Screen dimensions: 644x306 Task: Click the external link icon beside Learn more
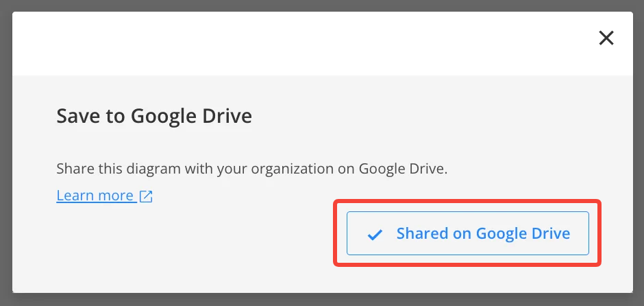click(x=146, y=196)
